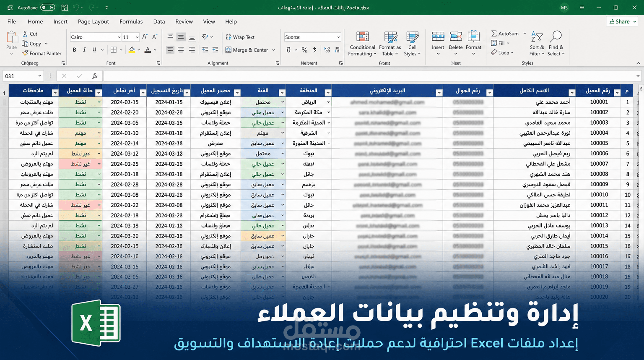Switch to the Data tab

tap(159, 21)
